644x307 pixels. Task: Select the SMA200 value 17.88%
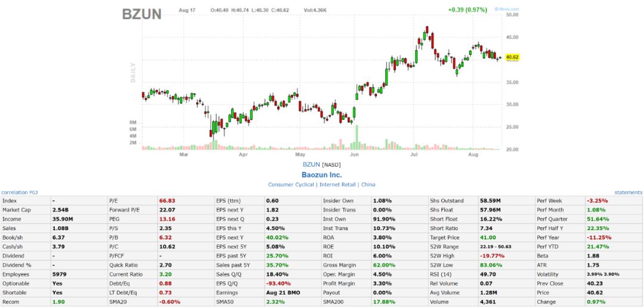pos(383,302)
